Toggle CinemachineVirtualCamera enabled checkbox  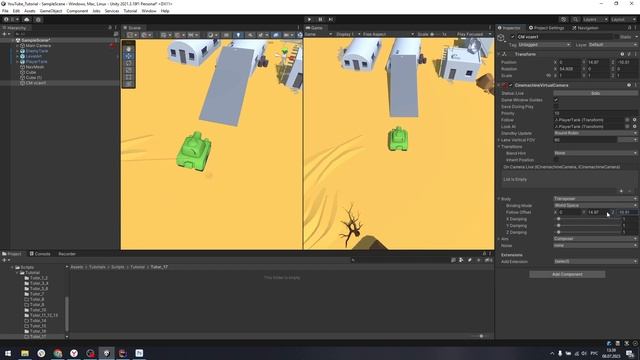[511, 85]
